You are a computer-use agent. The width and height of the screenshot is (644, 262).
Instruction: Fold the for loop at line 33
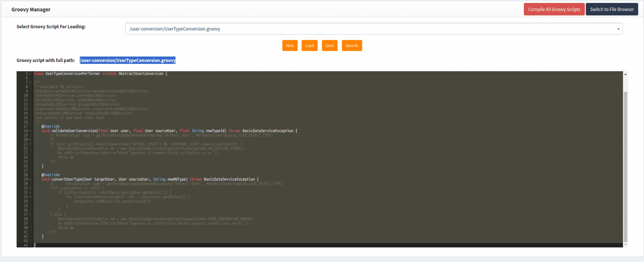pyautogui.click(x=30, y=197)
